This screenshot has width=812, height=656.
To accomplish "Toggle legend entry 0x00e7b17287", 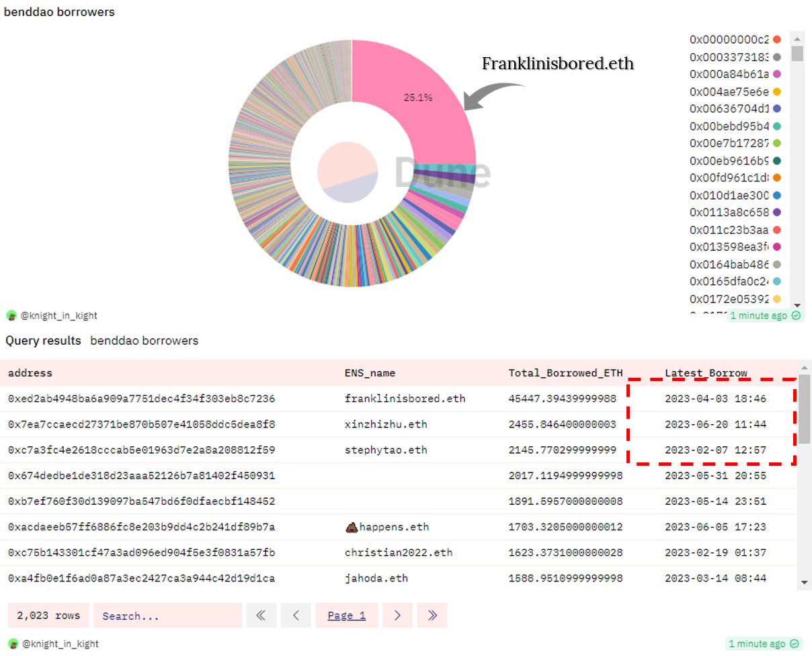I will 734,143.
